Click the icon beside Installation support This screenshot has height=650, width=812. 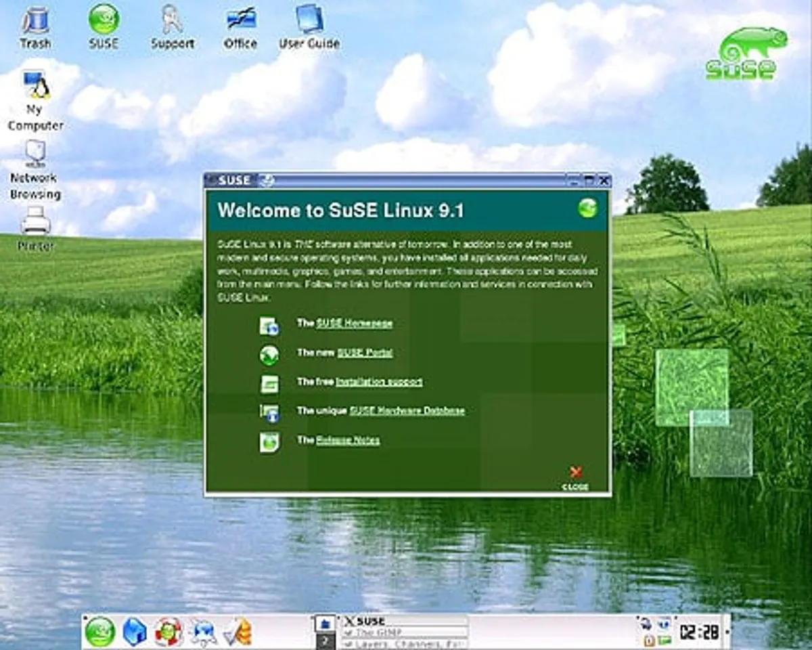tap(269, 383)
